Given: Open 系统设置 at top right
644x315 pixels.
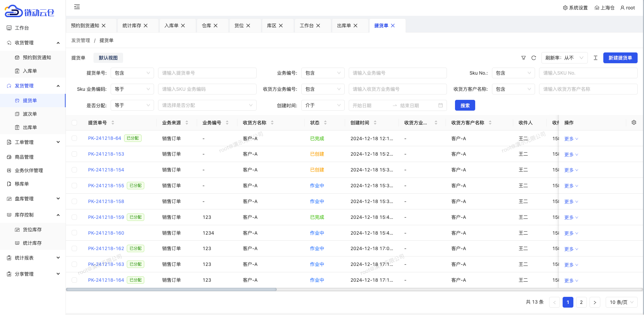Looking at the screenshot, I should (x=575, y=8).
